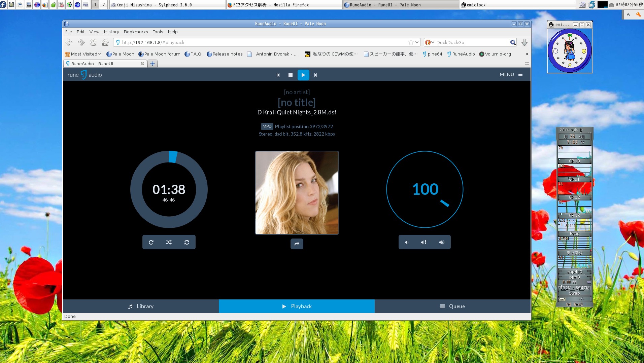Reload the page in Pale Moon
The height and width of the screenshot is (363, 644).
point(93,42)
